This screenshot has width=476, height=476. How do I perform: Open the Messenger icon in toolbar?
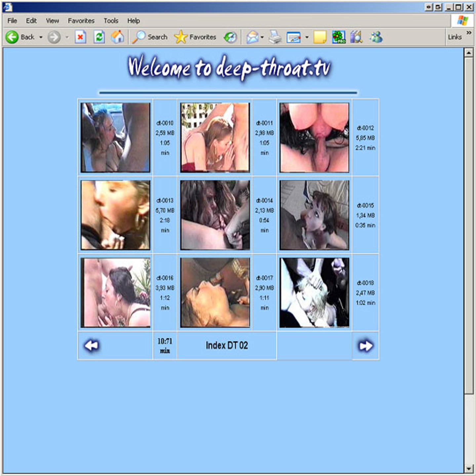coord(376,37)
